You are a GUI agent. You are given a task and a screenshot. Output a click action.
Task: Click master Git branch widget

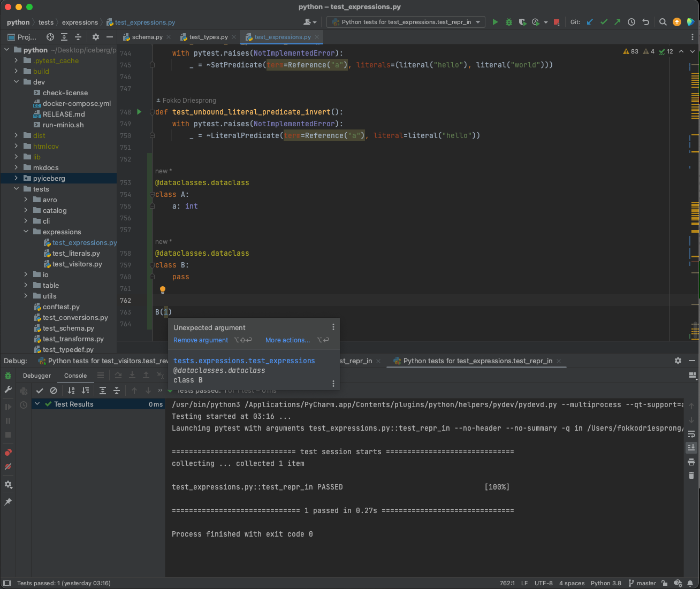pos(642,583)
